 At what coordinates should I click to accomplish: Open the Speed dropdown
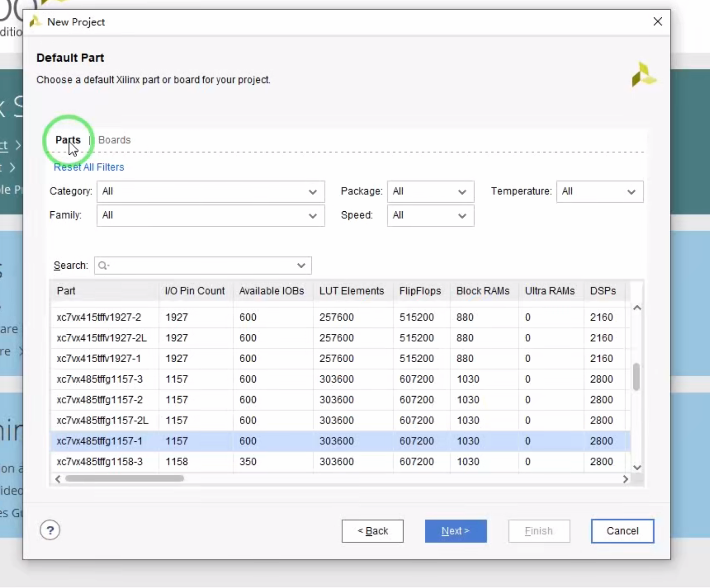(x=431, y=216)
